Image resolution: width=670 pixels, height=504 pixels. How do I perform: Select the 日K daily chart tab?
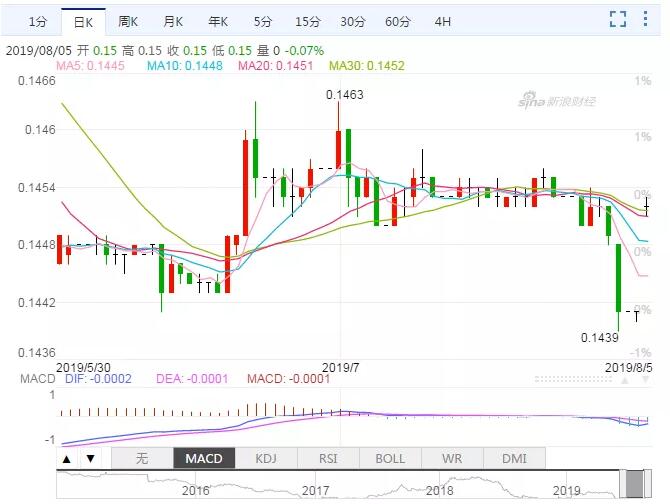click(83, 22)
